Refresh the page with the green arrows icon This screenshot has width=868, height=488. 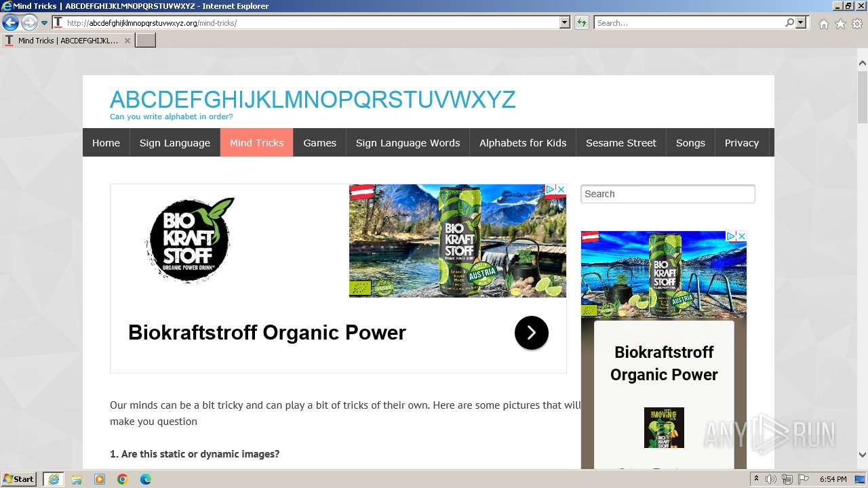click(581, 22)
